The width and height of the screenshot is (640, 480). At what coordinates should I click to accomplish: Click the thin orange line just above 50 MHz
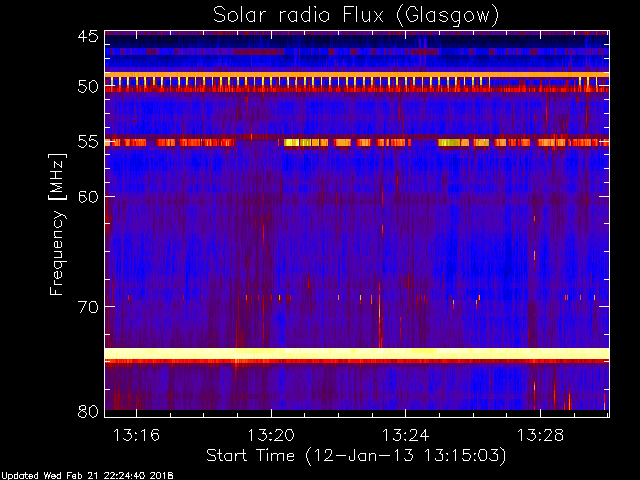click(357, 75)
